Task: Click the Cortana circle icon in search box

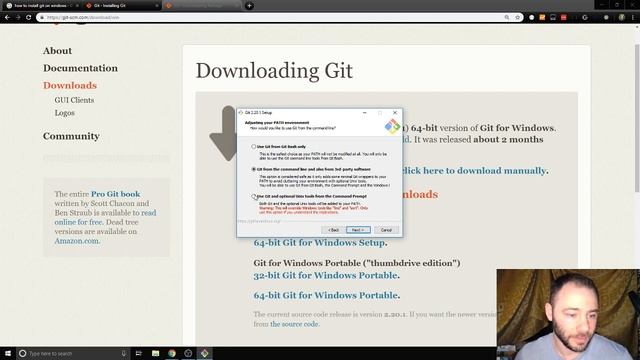Action: point(23,353)
